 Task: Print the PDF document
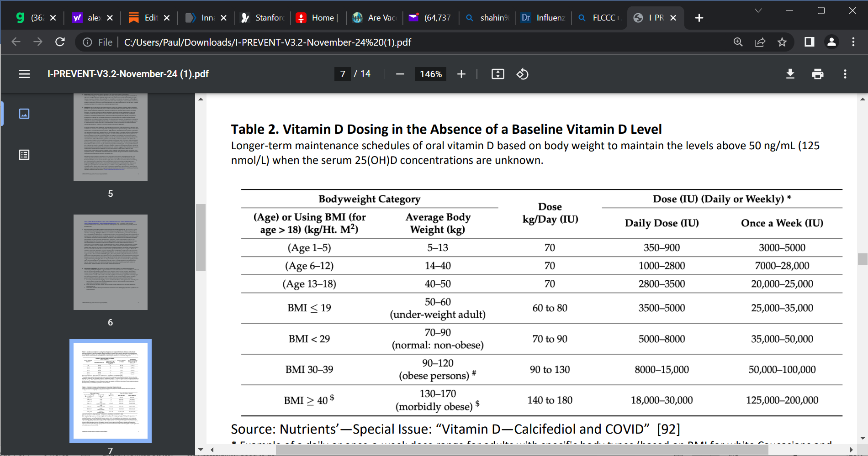point(818,74)
